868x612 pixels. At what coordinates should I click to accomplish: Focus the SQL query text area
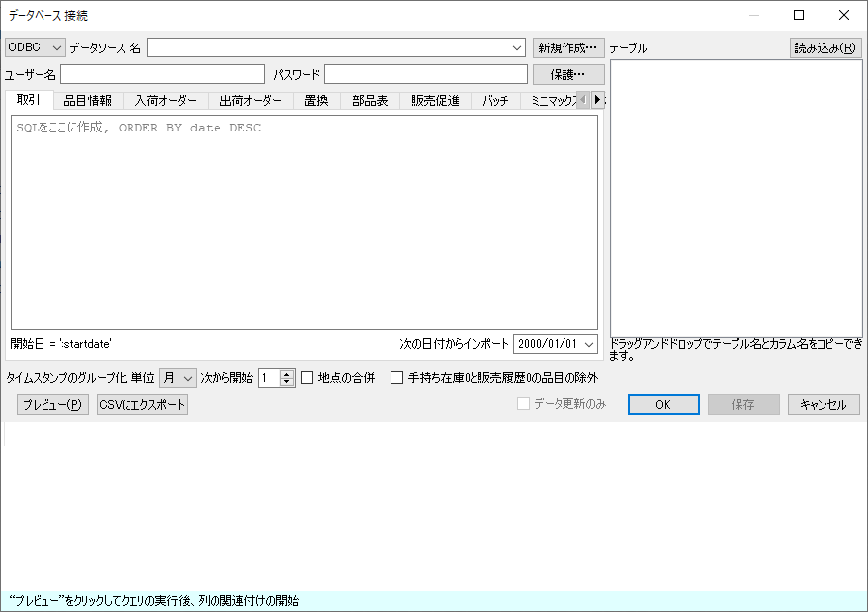point(304,222)
